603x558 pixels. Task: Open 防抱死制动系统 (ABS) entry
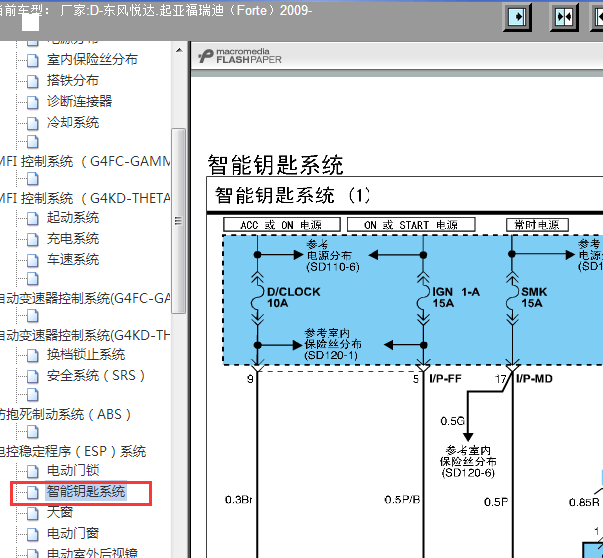65,415
